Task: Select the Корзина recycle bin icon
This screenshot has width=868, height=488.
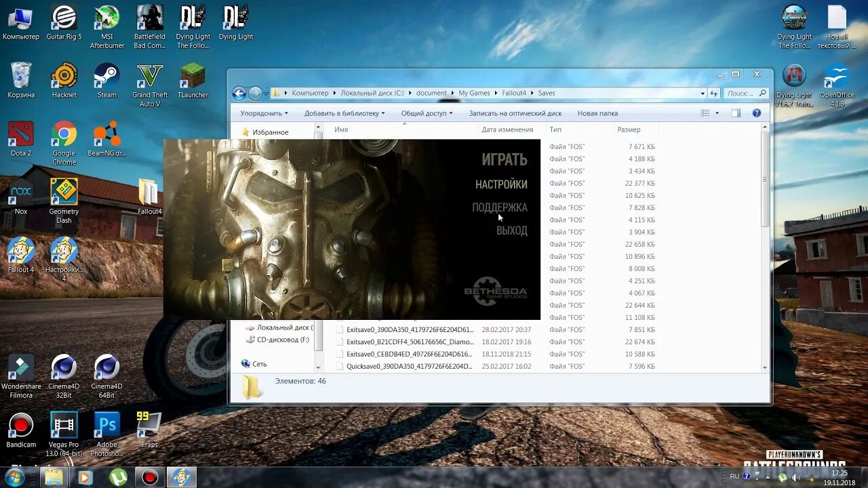Action: (x=21, y=81)
